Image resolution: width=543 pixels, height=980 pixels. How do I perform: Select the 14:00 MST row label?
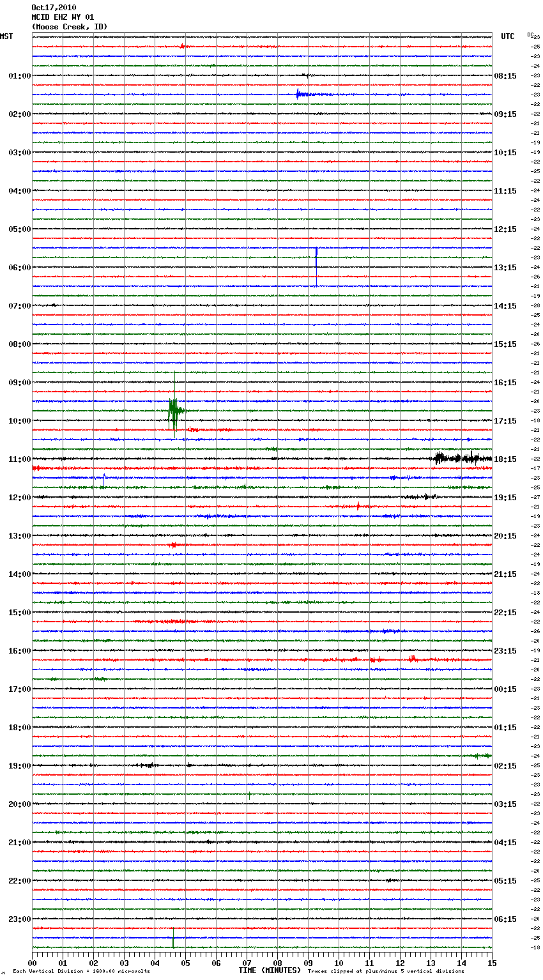click(x=19, y=574)
